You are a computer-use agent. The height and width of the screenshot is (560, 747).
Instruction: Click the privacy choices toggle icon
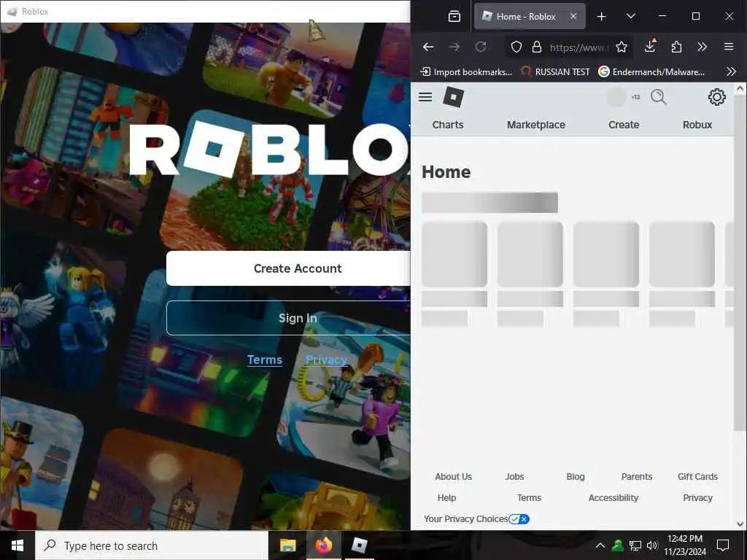[519, 519]
